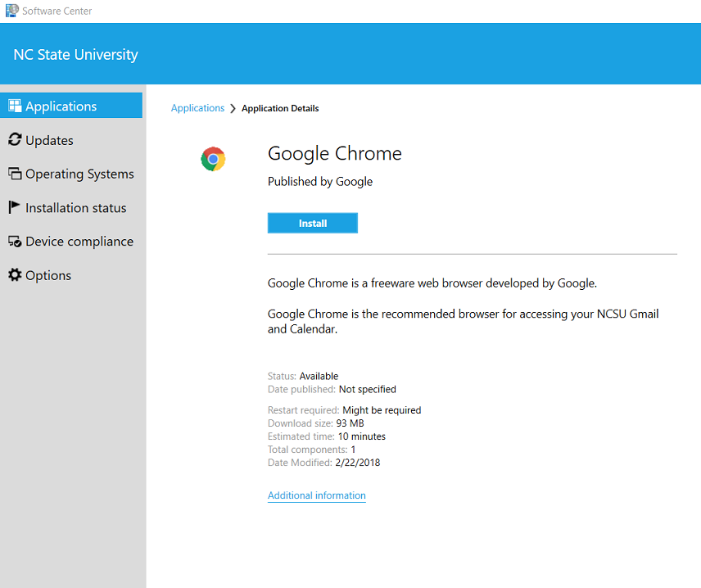Click the recommended browser NCSU Gmail paragraph

pos(464,322)
